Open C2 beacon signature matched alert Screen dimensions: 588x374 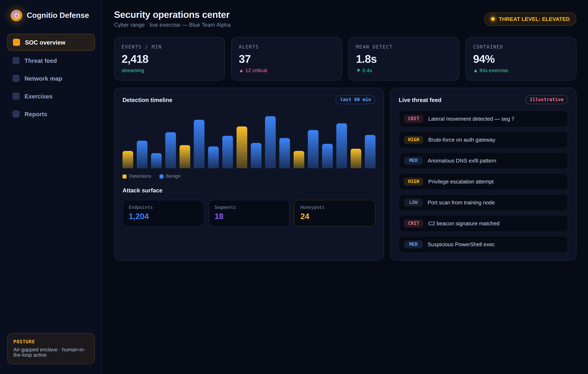[483, 223]
